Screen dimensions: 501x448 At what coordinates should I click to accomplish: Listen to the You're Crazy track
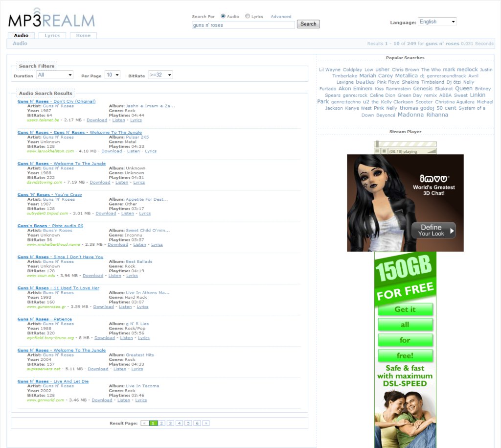tap(128, 213)
